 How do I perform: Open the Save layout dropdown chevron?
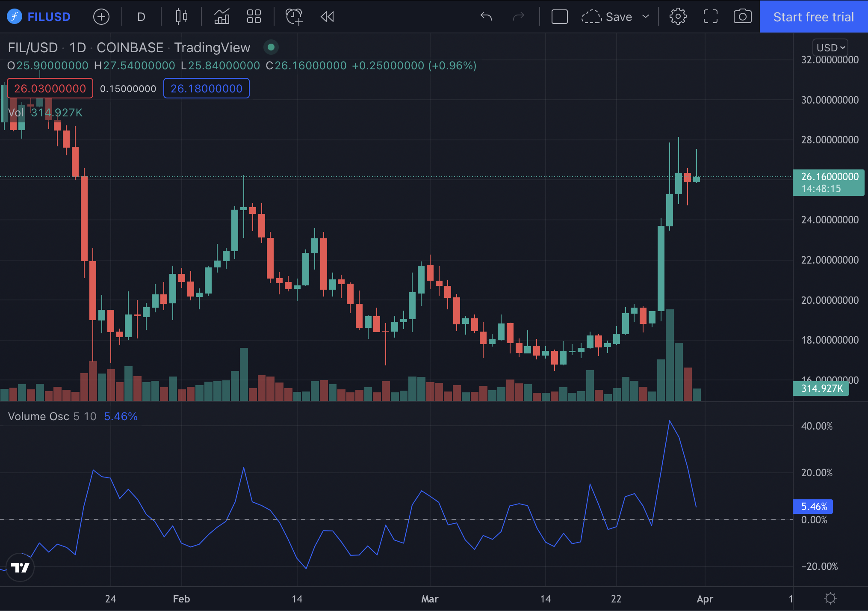(645, 16)
